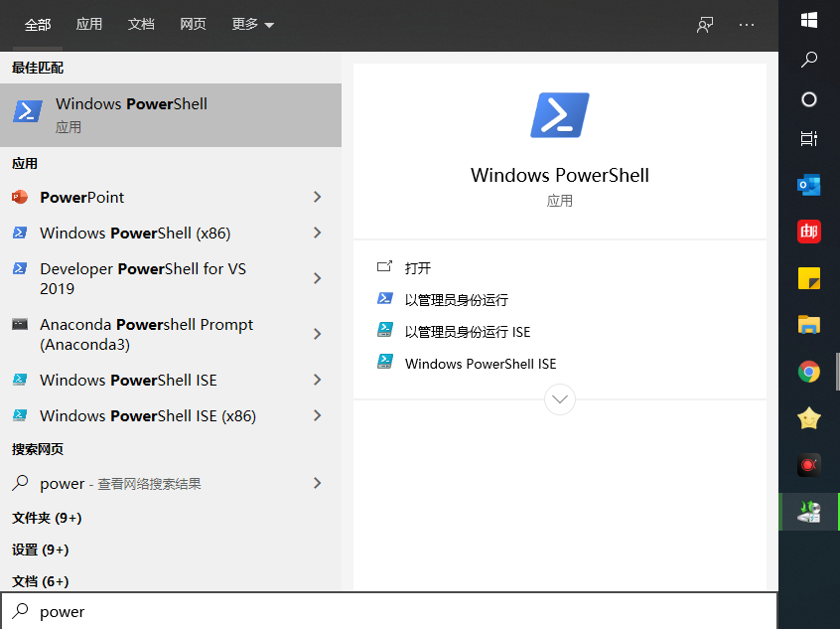Select the PowerPoint result row
The width and height of the screenshot is (840, 629).
[171, 198]
